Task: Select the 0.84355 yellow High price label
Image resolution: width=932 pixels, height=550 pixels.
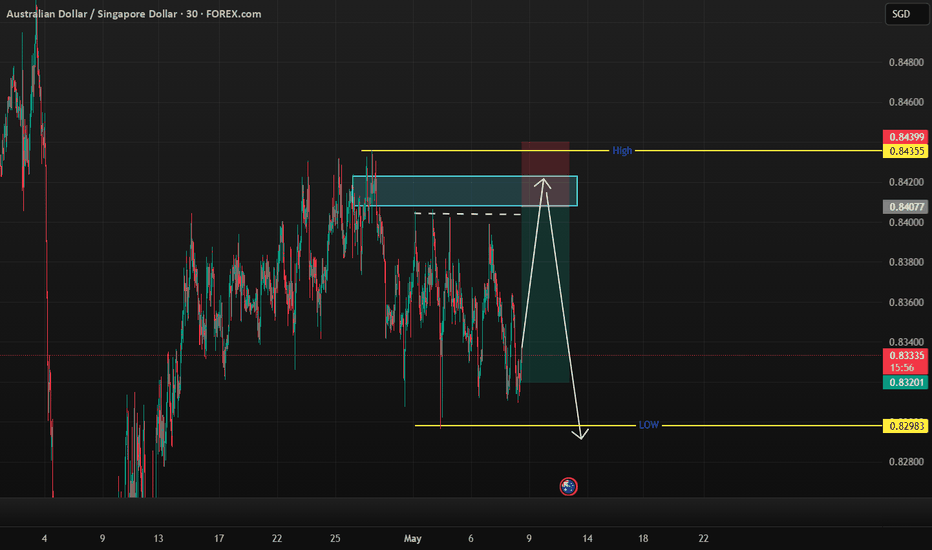Action: click(905, 151)
